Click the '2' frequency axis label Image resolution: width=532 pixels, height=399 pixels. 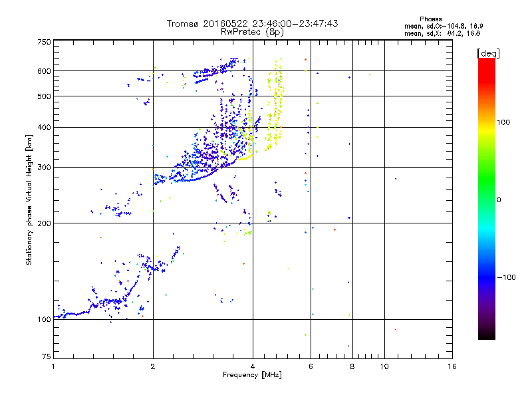pos(153,366)
